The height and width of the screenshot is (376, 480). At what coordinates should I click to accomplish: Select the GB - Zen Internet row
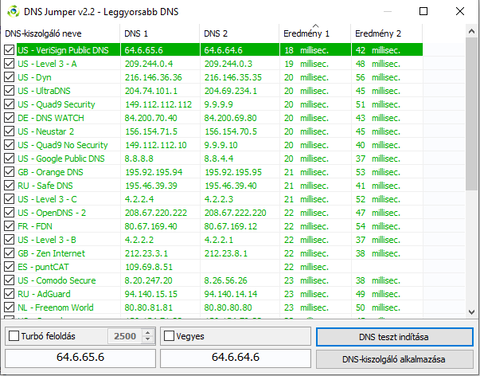click(213, 253)
